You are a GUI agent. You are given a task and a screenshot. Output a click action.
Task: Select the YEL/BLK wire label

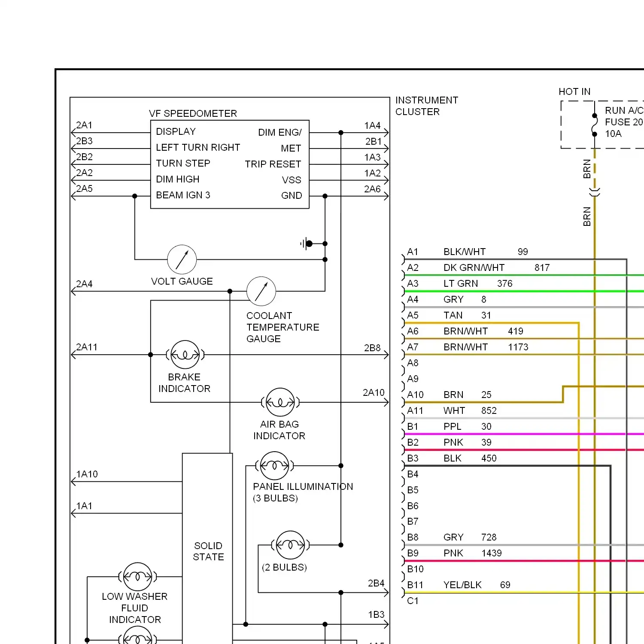462,585
